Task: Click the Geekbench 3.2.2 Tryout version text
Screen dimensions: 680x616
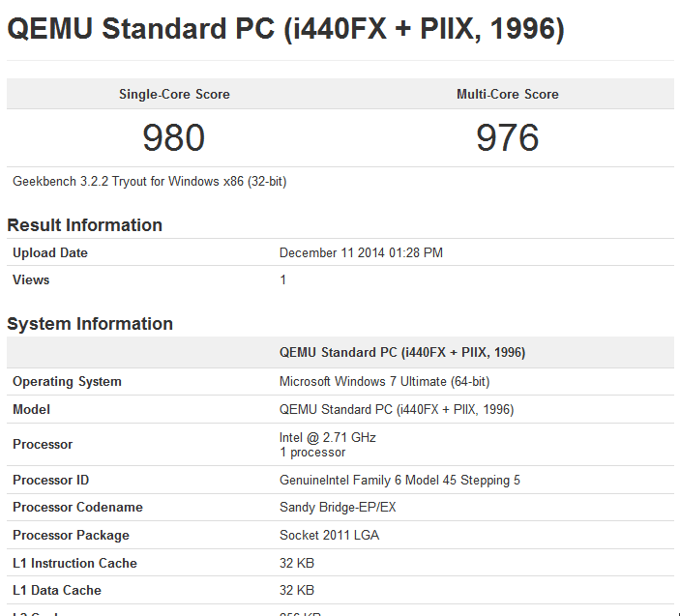Action: click(150, 181)
